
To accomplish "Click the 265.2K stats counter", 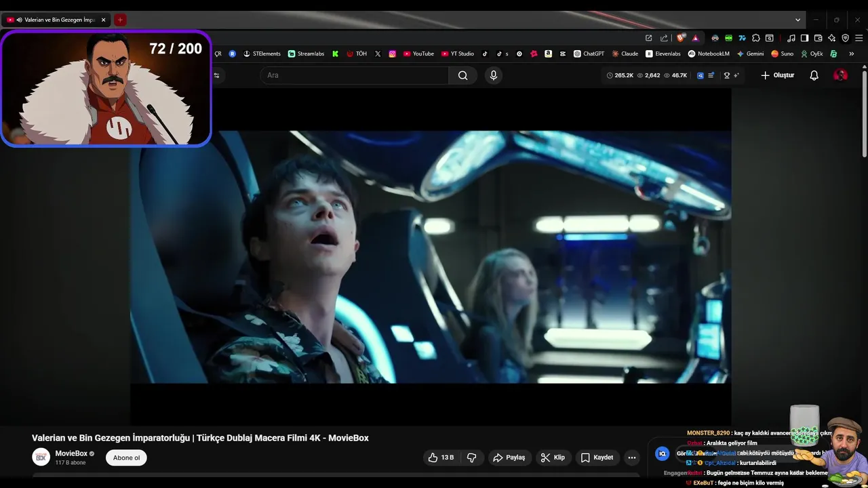I will coord(620,75).
